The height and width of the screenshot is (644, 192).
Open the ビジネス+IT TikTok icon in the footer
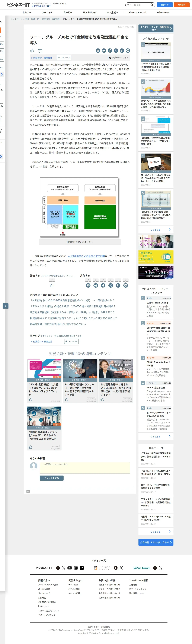point(82,568)
